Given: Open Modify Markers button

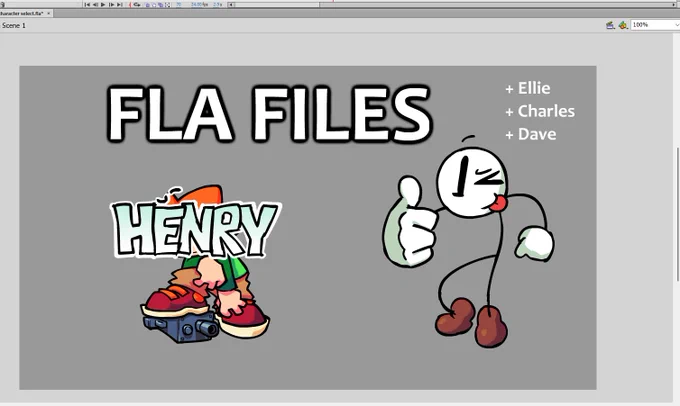Looking at the screenshot, I should (x=168, y=5).
